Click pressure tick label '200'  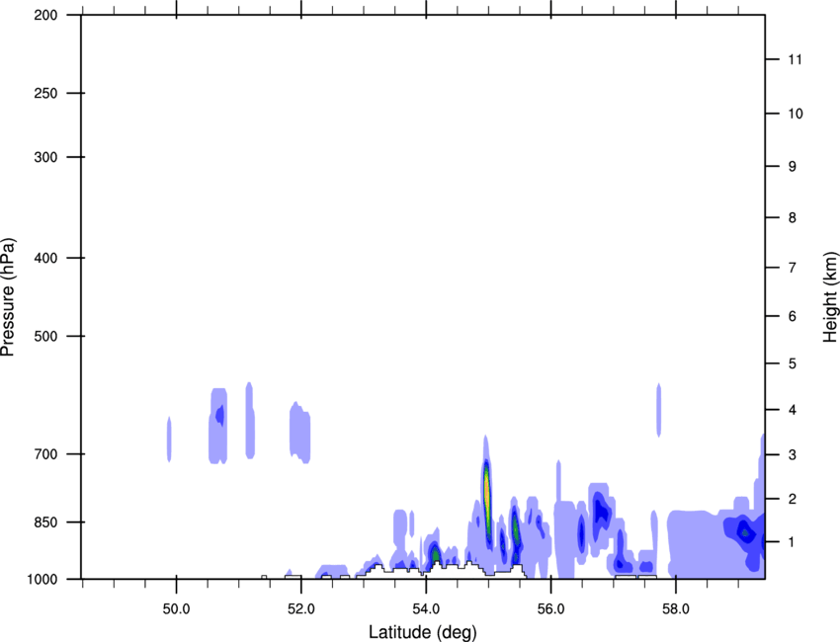pos(45,15)
